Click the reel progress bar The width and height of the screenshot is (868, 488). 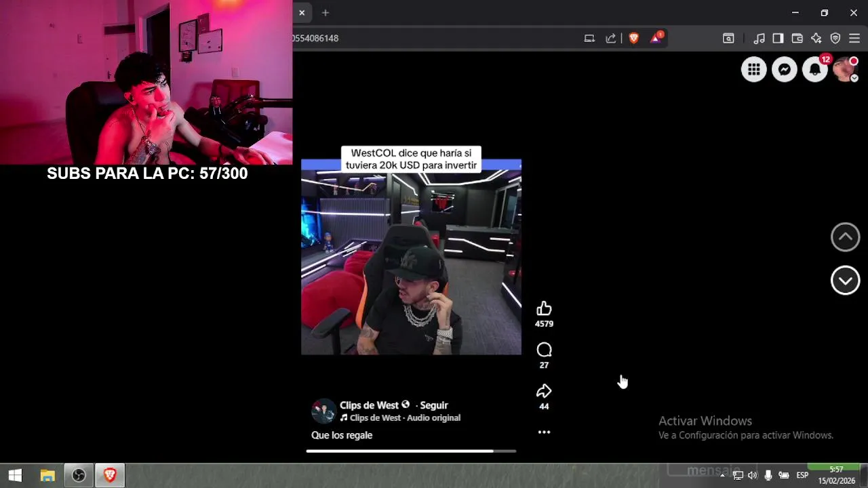[x=411, y=451]
